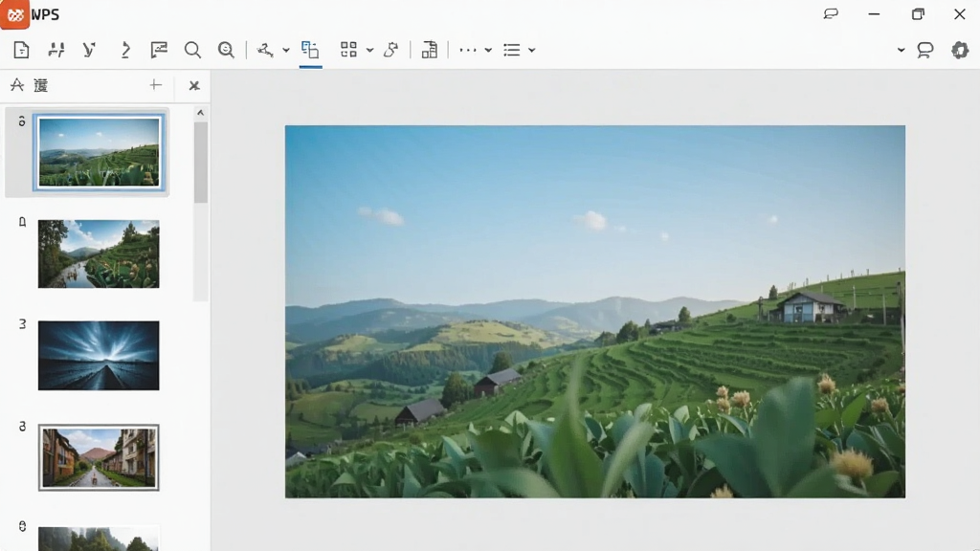This screenshot has width=980, height=551.
Task: Click the slide number beside the blue burst thumbnail
Action: (x=23, y=324)
